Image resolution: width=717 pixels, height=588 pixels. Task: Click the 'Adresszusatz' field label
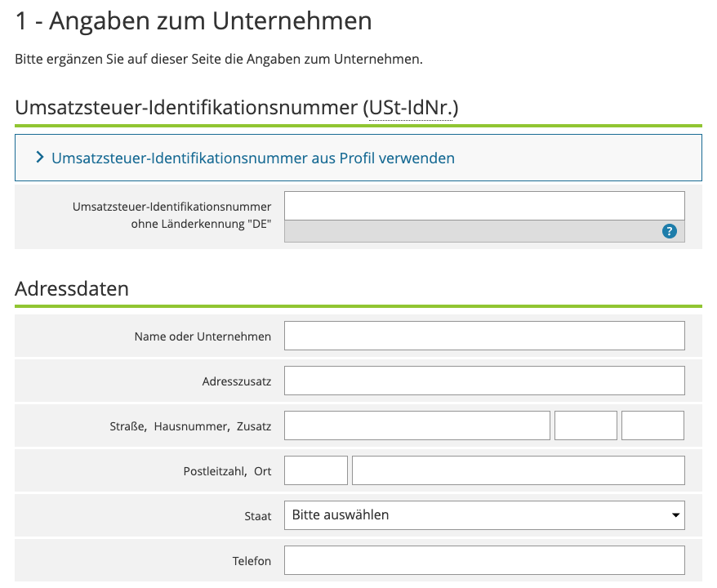click(x=237, y=381)
